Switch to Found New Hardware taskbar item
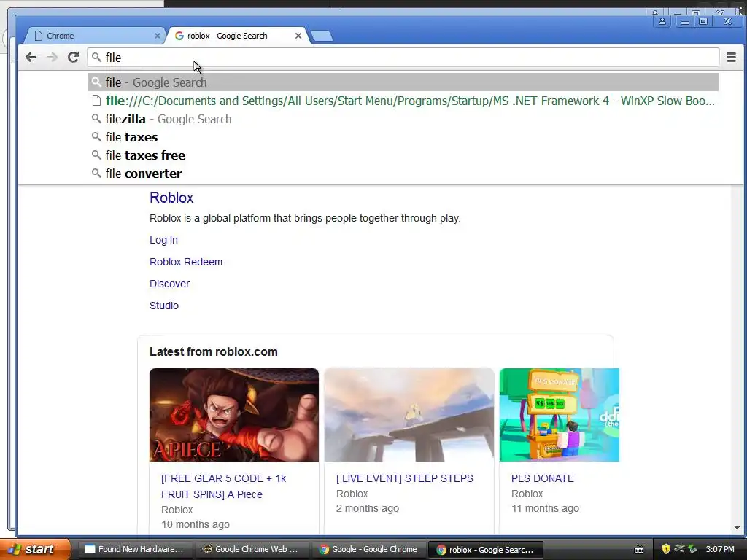Viewport: 747px width, 560px height. tap(134, 550)
